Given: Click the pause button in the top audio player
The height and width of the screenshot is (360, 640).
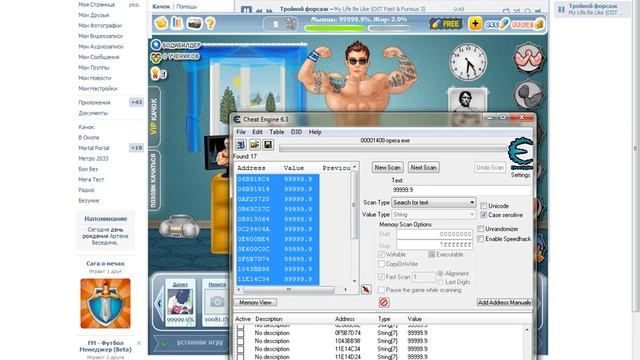Looking at the screenshot, I should (x=246, y=9).
